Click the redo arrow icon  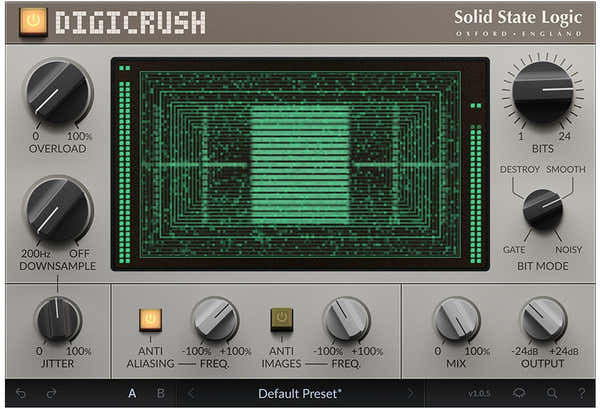click(51, 393)
